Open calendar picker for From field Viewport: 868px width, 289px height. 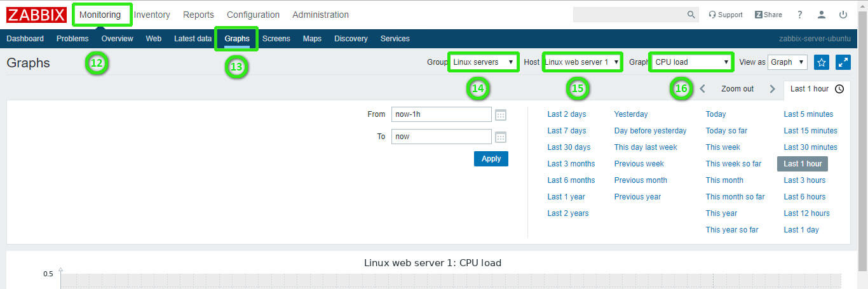(x=501, y=115)
